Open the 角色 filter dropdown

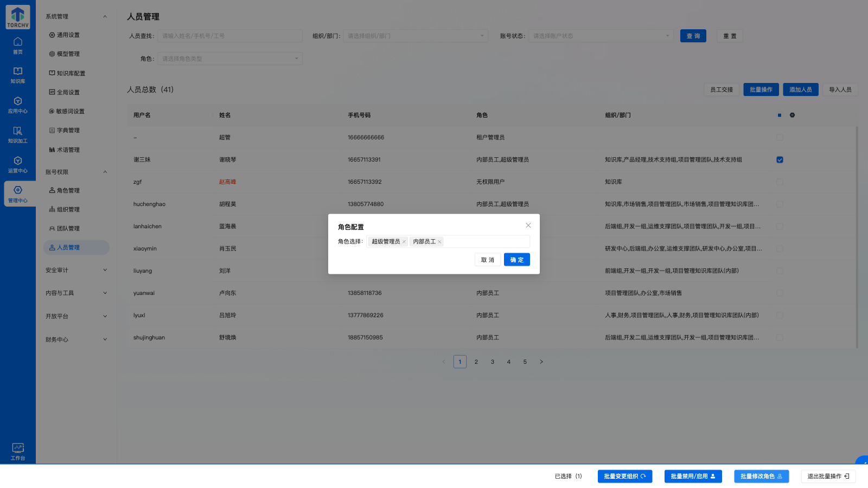(x=229, y=58)
